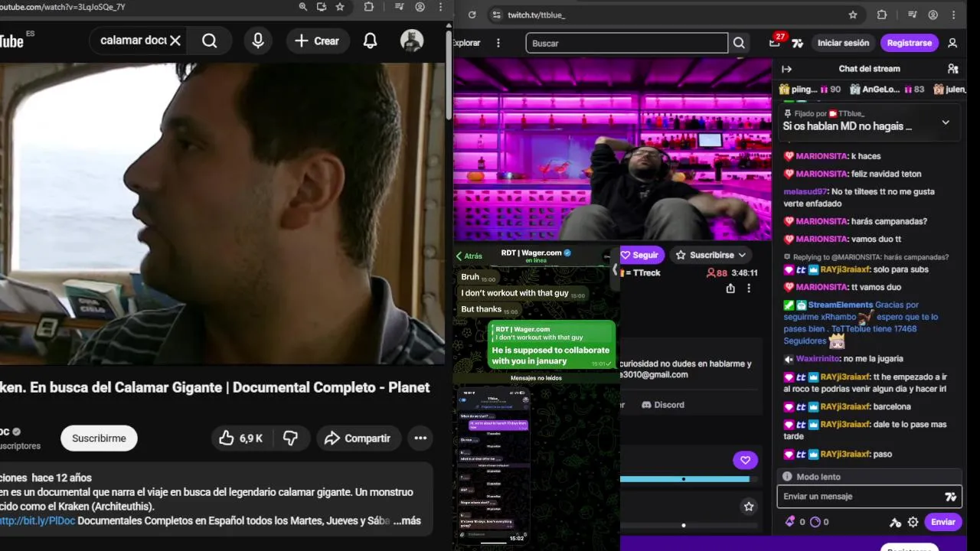The height and width of the screenshot is (551, 980).
Task: Click the star button below the heart
Action: coord(749,506)
